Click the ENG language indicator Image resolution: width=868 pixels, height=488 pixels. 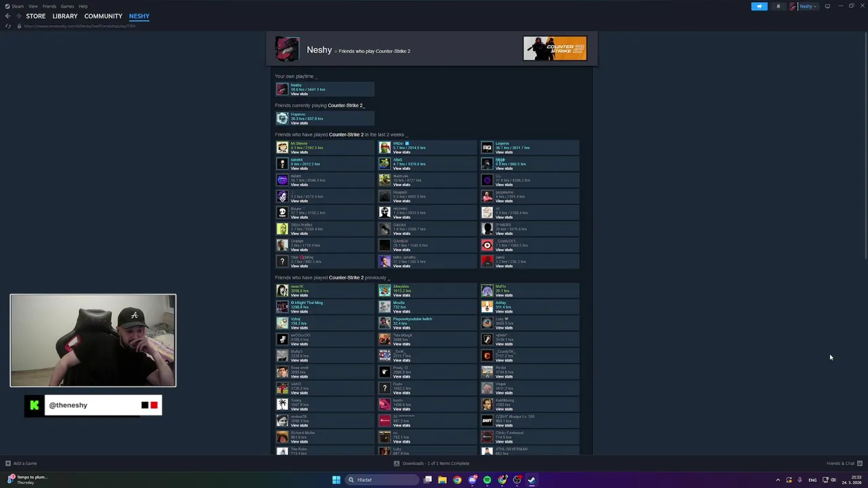(812, 480)
